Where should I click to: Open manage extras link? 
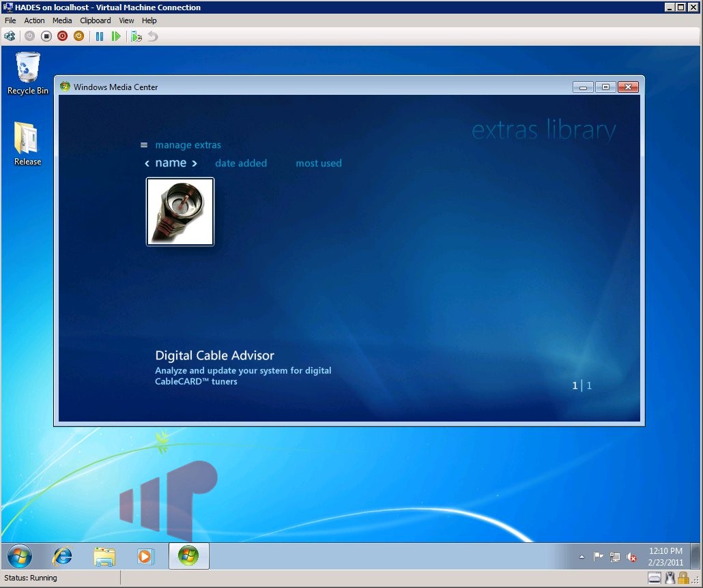click(x=188, y=145)
